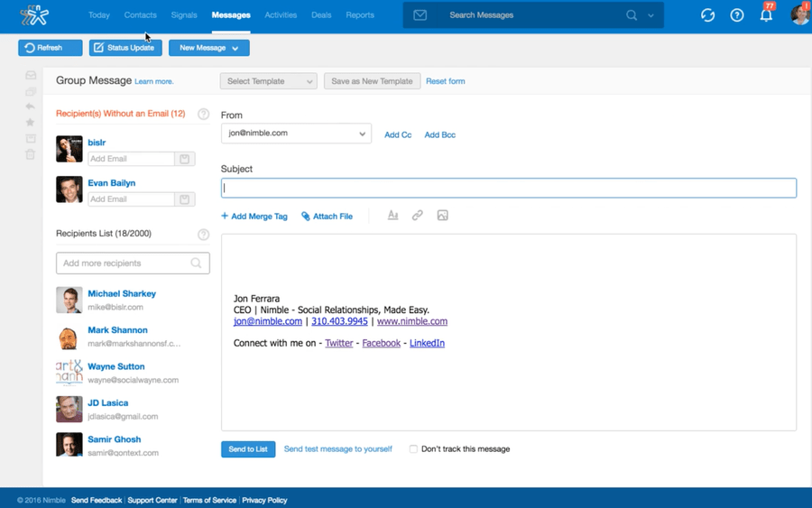Open the Messages tab

pos(231,15)
